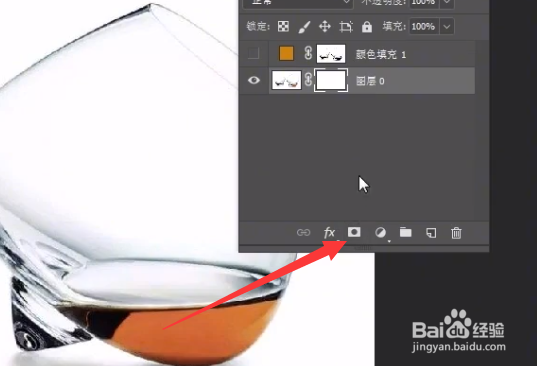Show the hidden 颜色填充 1 layer
The width and height of the screenshot is (537, 366).
(x=253, y=53)
